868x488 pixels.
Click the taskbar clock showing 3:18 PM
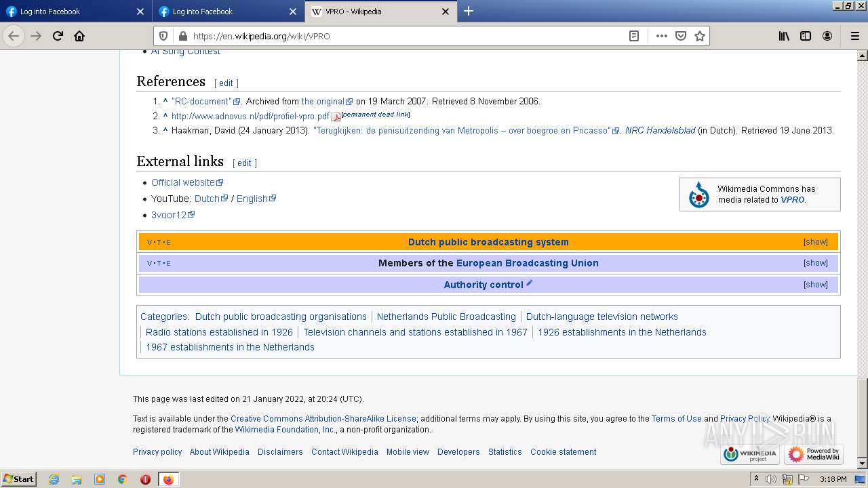tap(833, 479)
